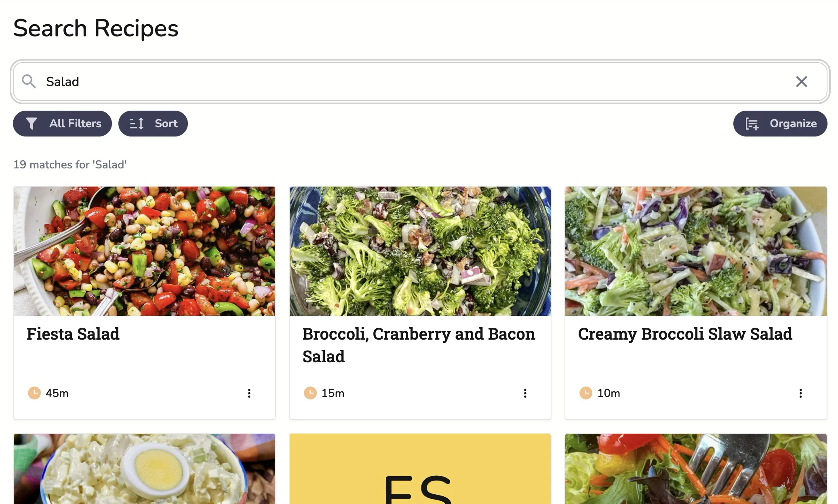Screen dimensions: 838x504
Task: Click the potato salad photo thumbnail
Action: [x=144, y=468]
